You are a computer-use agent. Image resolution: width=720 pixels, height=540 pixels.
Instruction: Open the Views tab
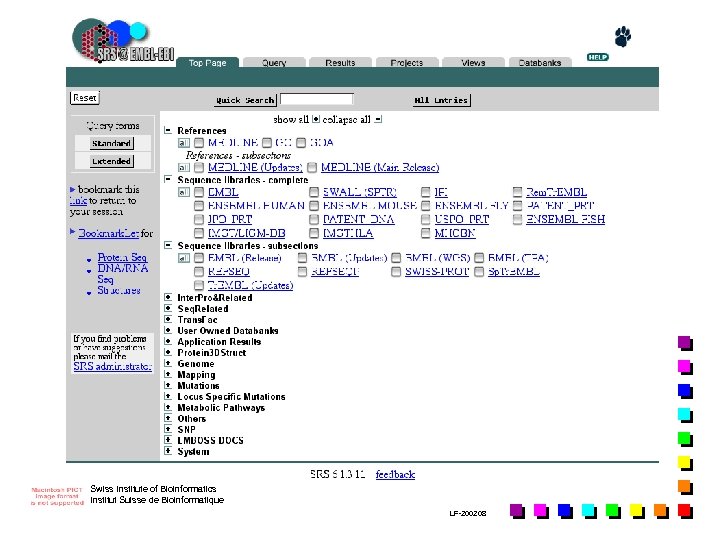tap(473, 62)
